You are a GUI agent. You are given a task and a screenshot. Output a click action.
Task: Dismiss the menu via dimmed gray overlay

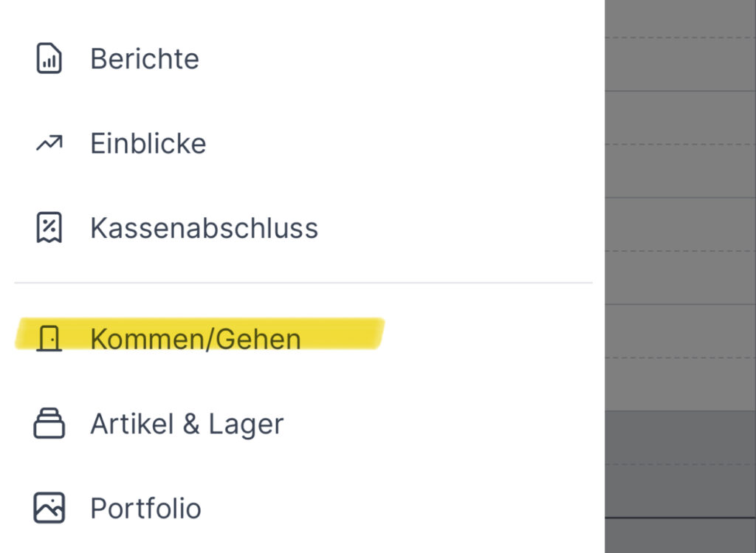tap(679, 221)
